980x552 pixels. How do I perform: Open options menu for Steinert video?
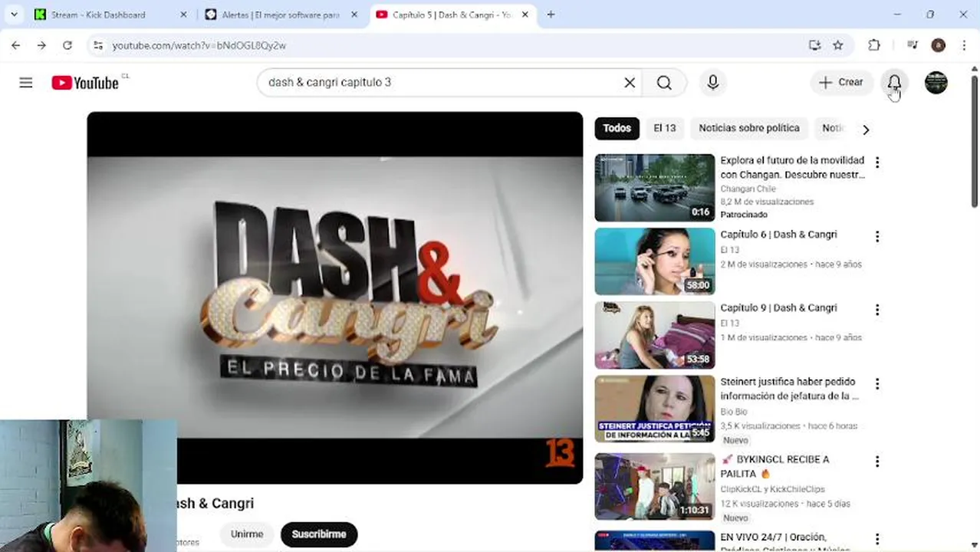877,383
